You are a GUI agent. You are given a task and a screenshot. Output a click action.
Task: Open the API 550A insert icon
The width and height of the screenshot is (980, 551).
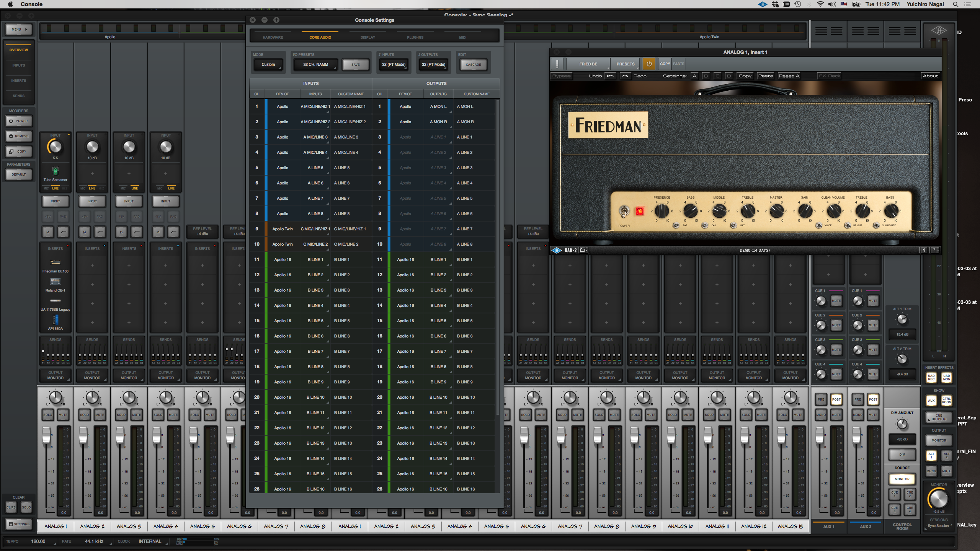coord(55,320)
